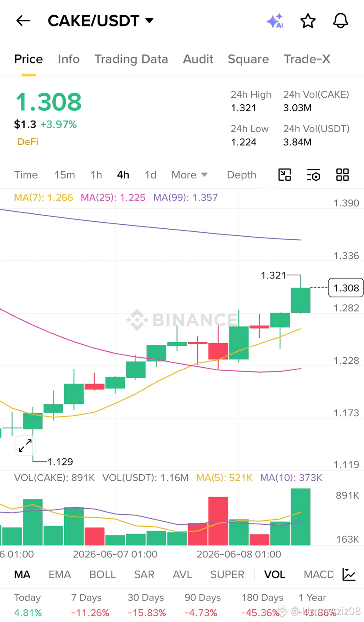364x622 pixels.
Task: Tap the MA(7): 1.266 legend
Action: point(44,198)
